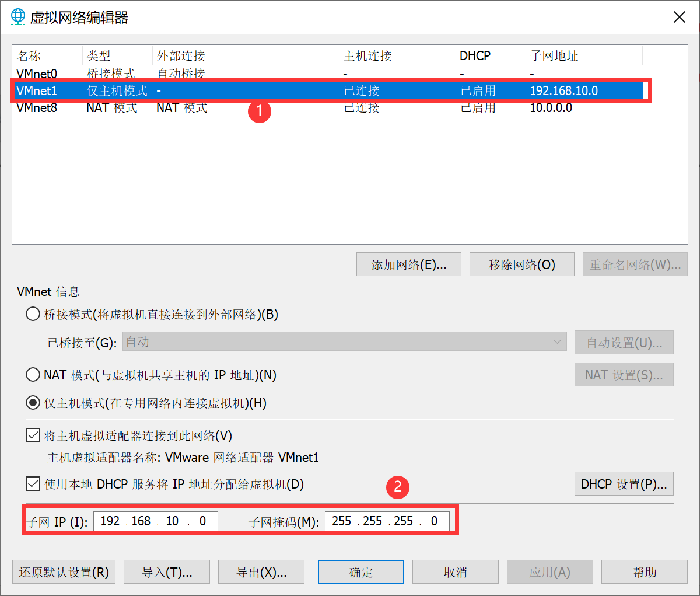Click the disabled 重命名网络(W)... button

635,264
